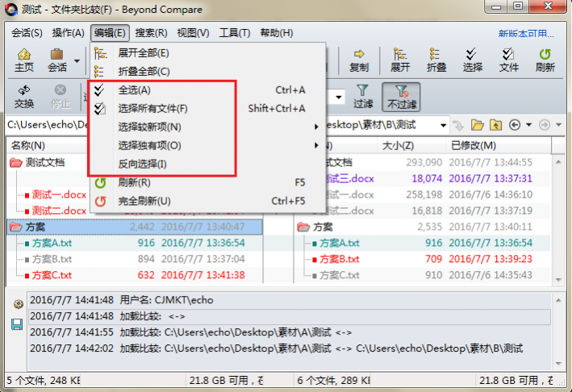Viewport: 572px width, 392px height.
Task: Open the 操作(A) menu
Action: [69, 33]
